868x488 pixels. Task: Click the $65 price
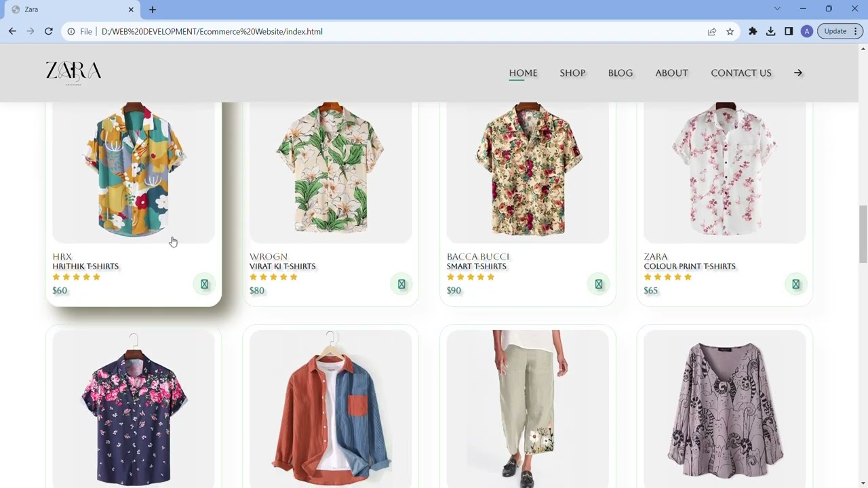tap(651, 291)
